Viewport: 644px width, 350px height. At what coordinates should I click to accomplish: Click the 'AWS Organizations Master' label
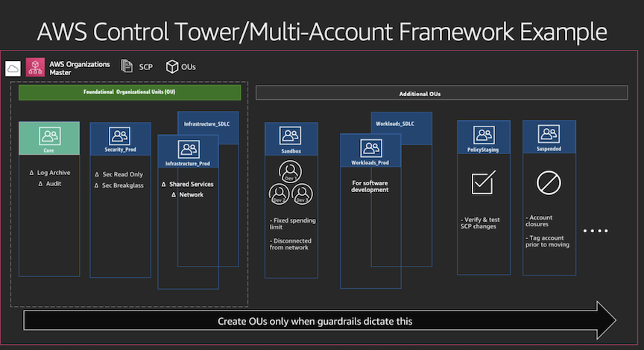[79, 68]
